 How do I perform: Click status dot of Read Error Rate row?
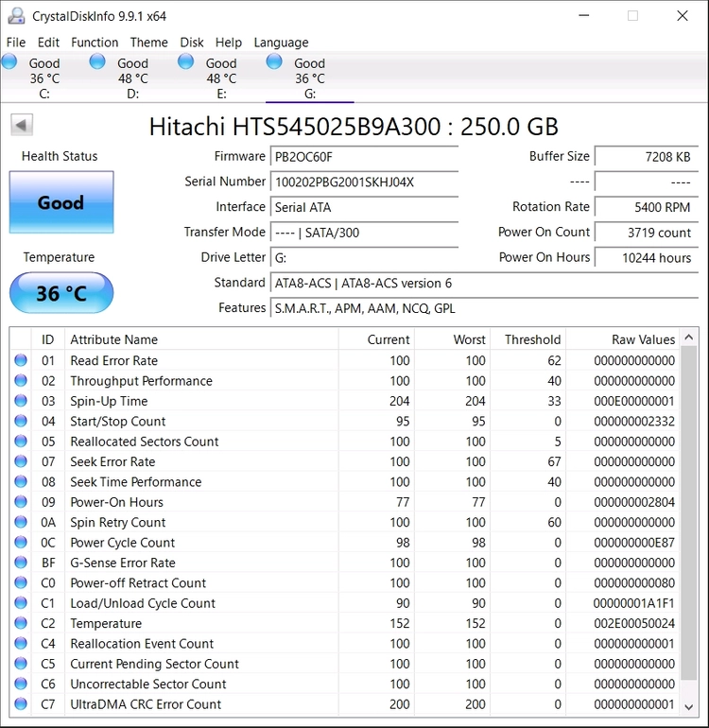tap(21, 360)
